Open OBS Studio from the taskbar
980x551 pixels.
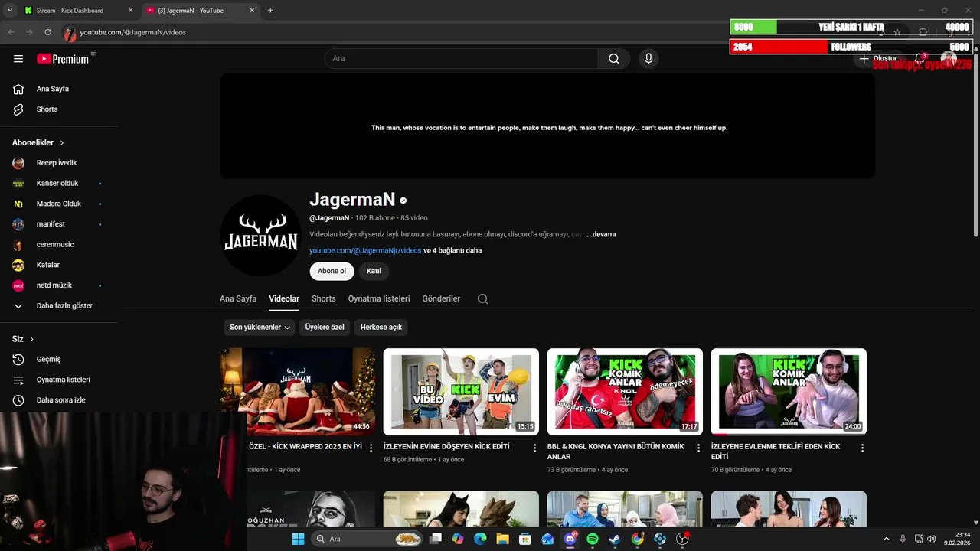tap(682, 539)
